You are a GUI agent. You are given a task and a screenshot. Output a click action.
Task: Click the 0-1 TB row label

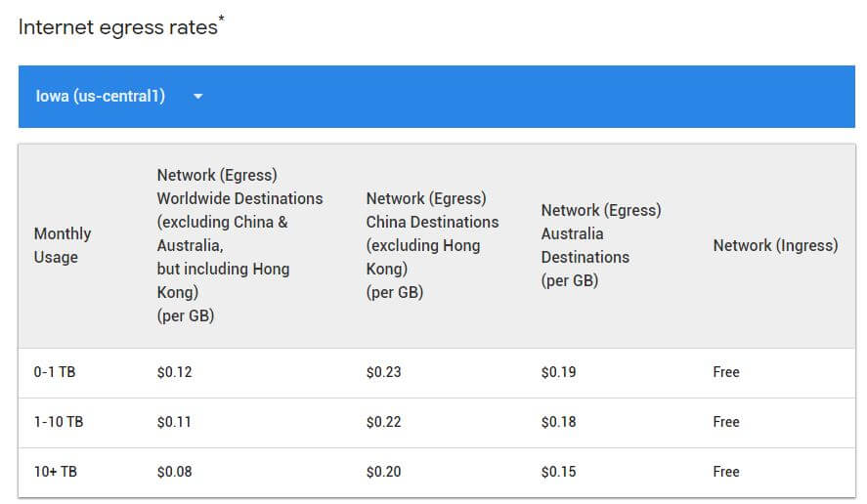[56, 372]
